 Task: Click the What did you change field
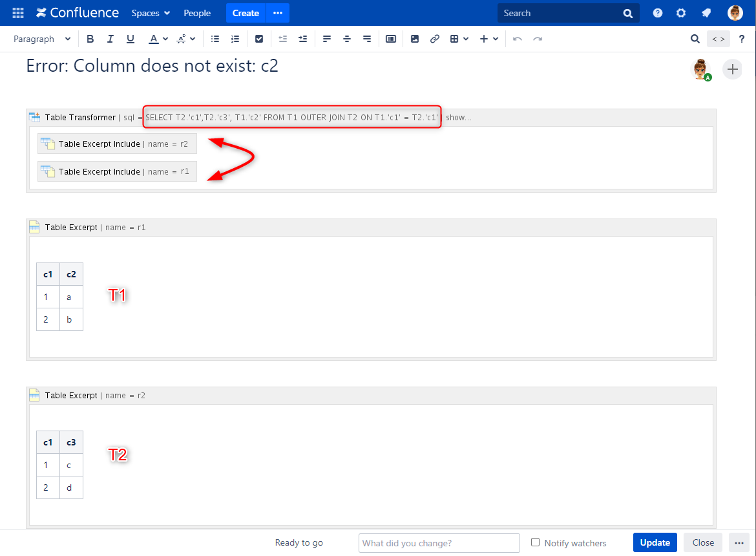tap(439, 542)
